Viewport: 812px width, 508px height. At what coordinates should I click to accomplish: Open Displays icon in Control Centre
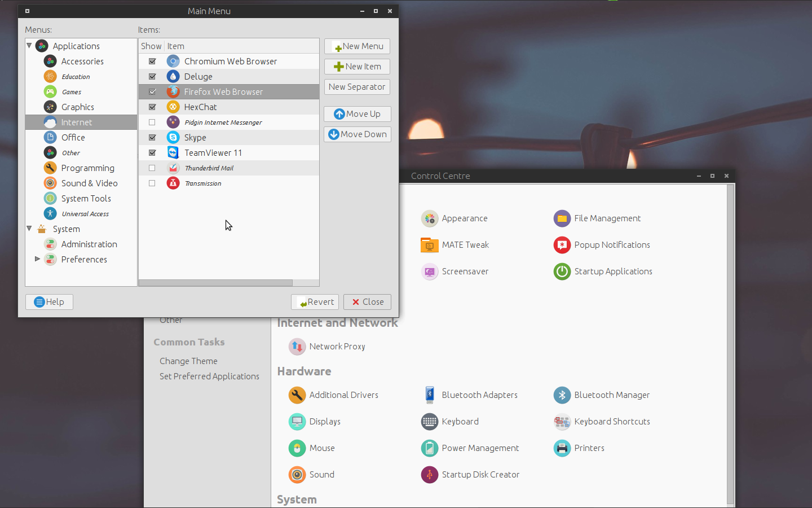297,422
